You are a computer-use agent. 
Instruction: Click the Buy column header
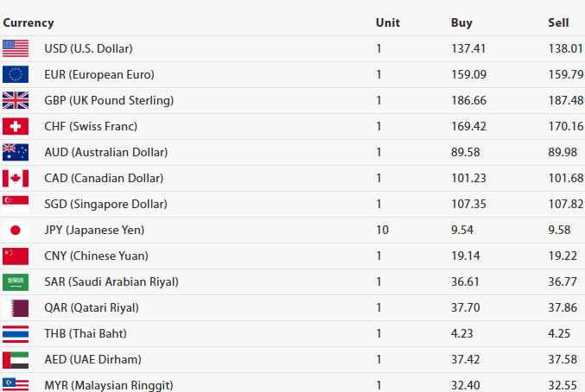[x=461, y=23]
